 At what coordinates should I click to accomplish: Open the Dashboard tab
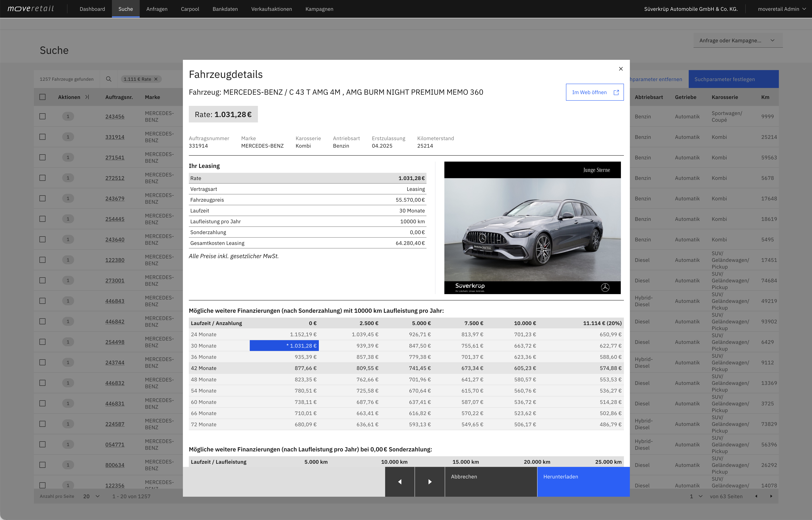(x=92, y=9)
